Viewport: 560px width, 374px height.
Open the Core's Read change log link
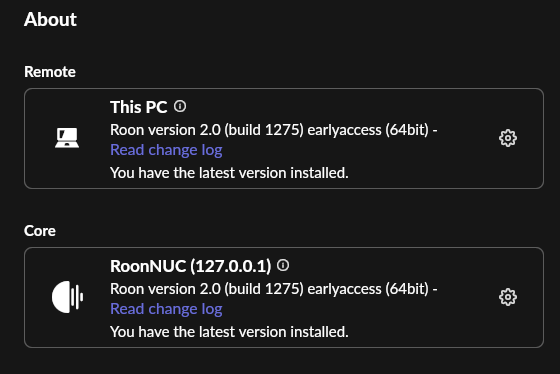click(166, 309)
